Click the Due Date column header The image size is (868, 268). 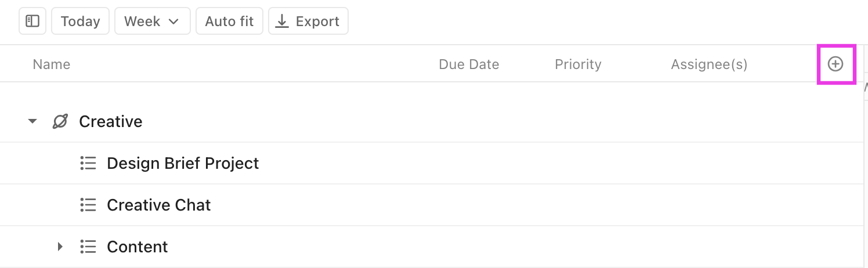click(x=469, y=64)
